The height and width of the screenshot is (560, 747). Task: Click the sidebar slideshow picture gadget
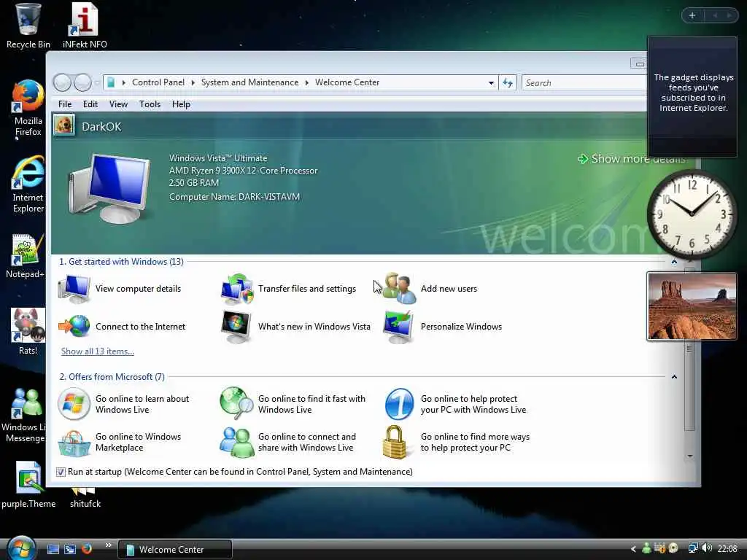(692, 306)
